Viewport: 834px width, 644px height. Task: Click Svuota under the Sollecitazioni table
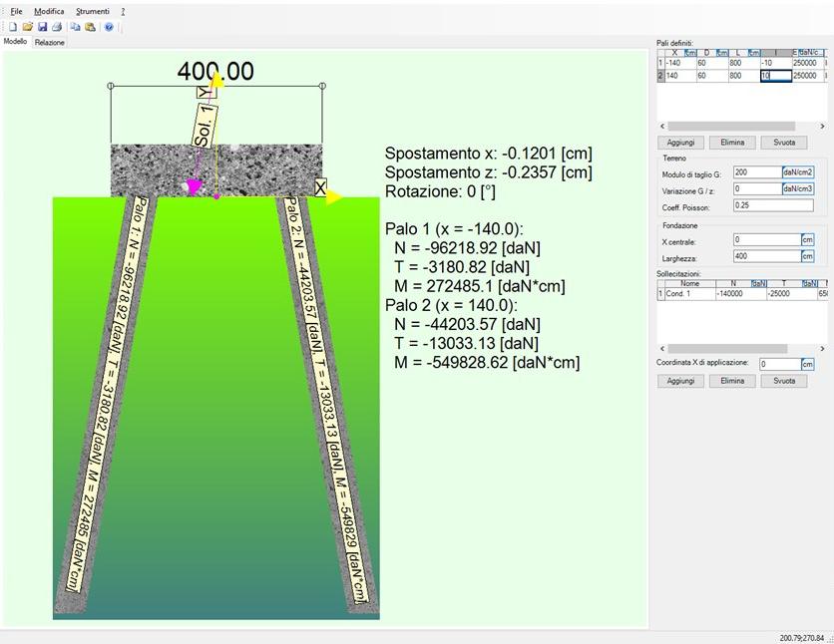(783, 381)
